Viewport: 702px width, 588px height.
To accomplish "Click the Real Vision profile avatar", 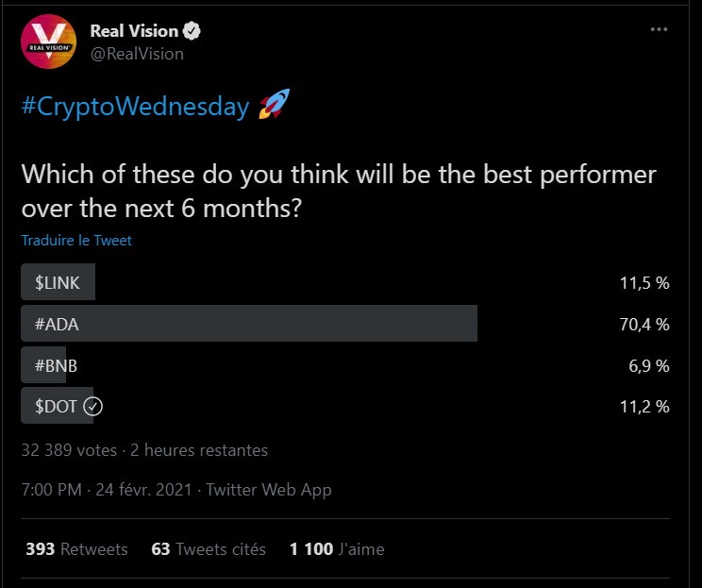I will click(48, 42).
